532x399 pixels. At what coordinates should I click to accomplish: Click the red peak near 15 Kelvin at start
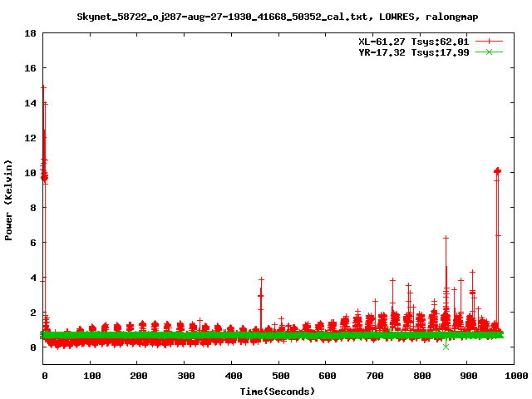click(x=43, y=87)
